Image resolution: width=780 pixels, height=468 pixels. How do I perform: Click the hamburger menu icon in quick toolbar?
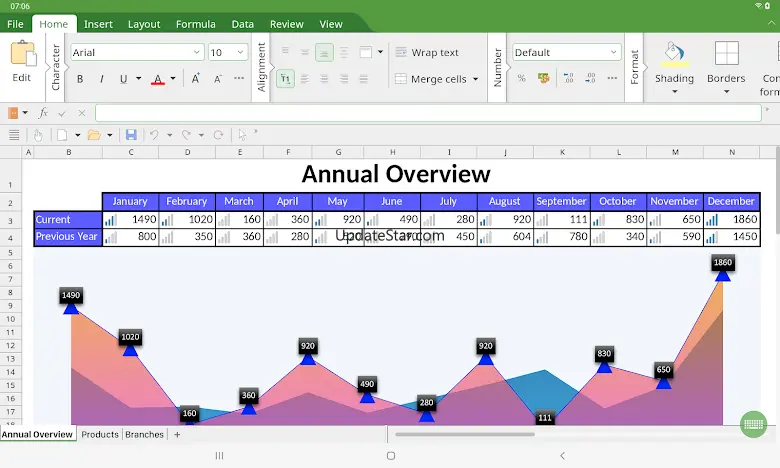(x=14, y=135)
